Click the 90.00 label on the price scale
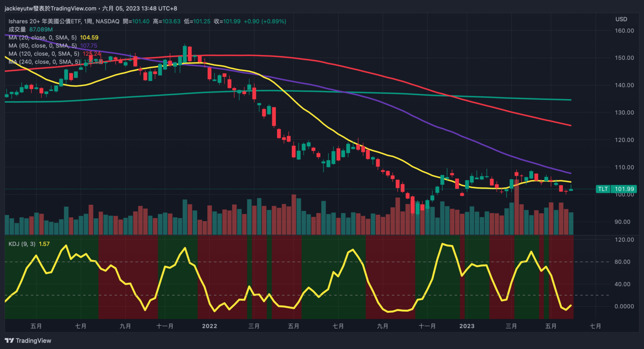 point(622,222)
